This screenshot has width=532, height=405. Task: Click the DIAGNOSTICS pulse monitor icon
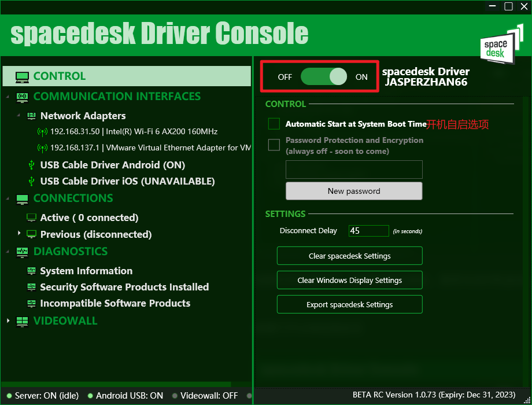click(23, 252)
